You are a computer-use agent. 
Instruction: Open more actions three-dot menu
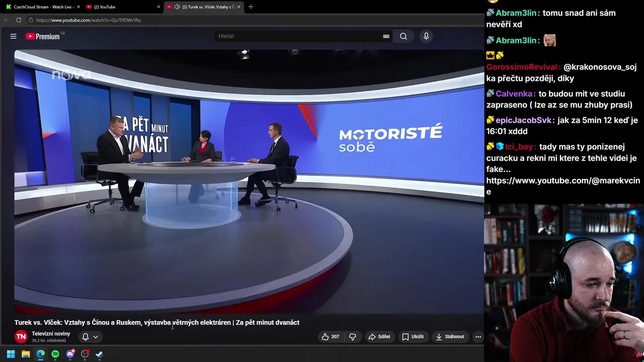(x=478, y=337)
